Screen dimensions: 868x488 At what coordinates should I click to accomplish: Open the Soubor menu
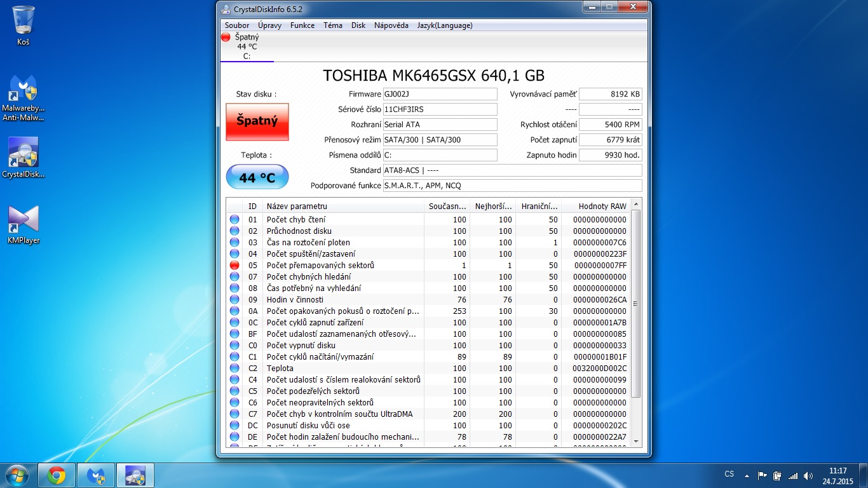[x=237, y=25]
